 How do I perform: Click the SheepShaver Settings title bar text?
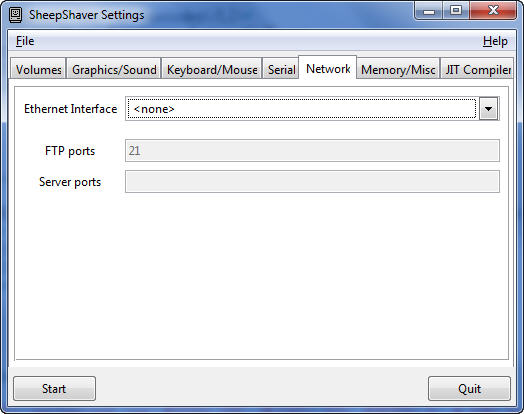(x=87, y=15)
